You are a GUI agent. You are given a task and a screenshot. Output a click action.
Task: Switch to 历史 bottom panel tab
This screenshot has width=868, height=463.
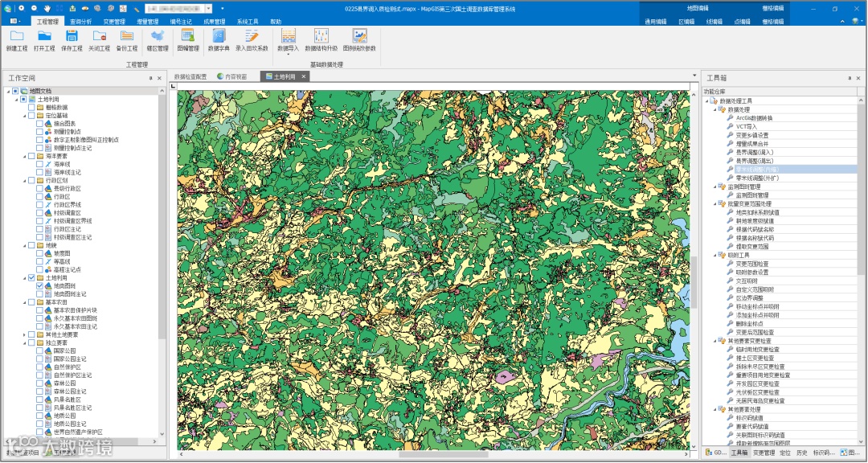(x=801, y=453)
